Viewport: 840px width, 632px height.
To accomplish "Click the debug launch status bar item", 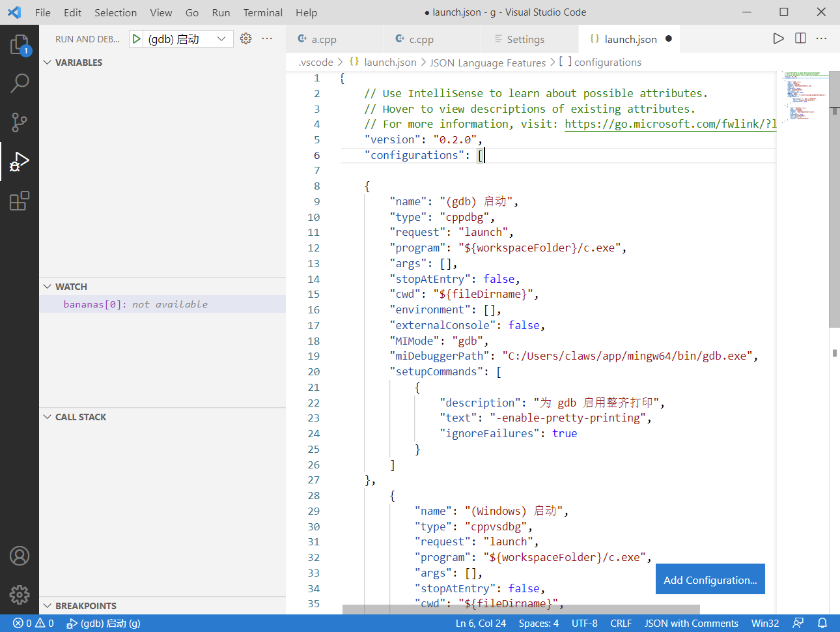I will 104,624.
